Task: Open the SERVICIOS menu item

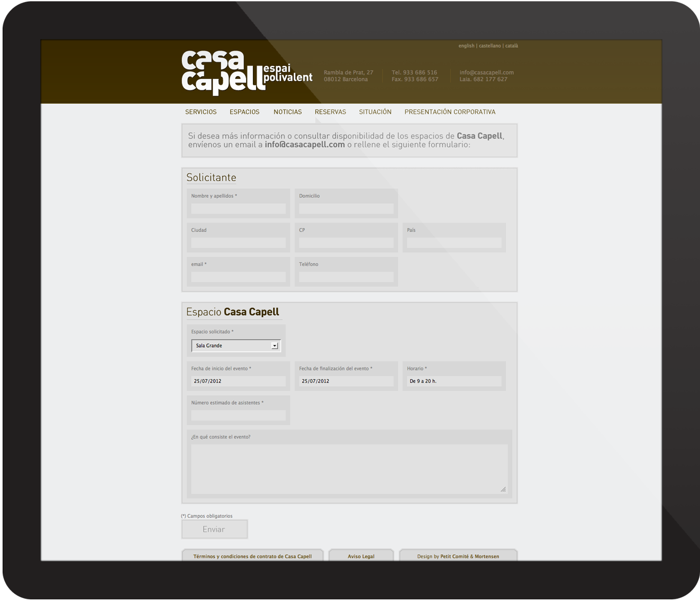Action: [201, 112]
